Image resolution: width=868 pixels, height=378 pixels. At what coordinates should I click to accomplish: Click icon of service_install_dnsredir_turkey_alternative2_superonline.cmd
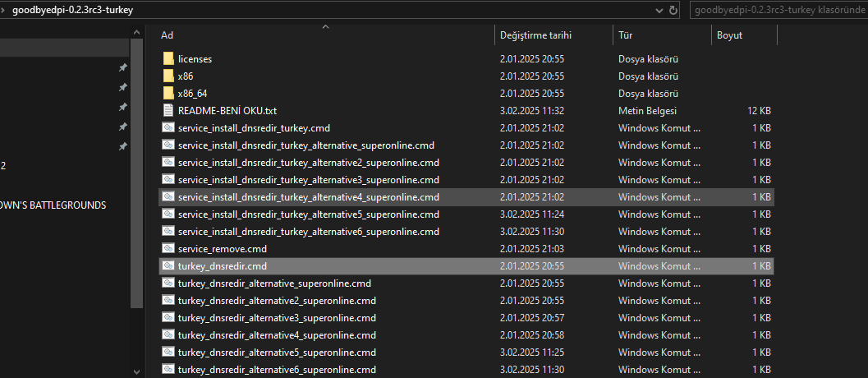168,163
